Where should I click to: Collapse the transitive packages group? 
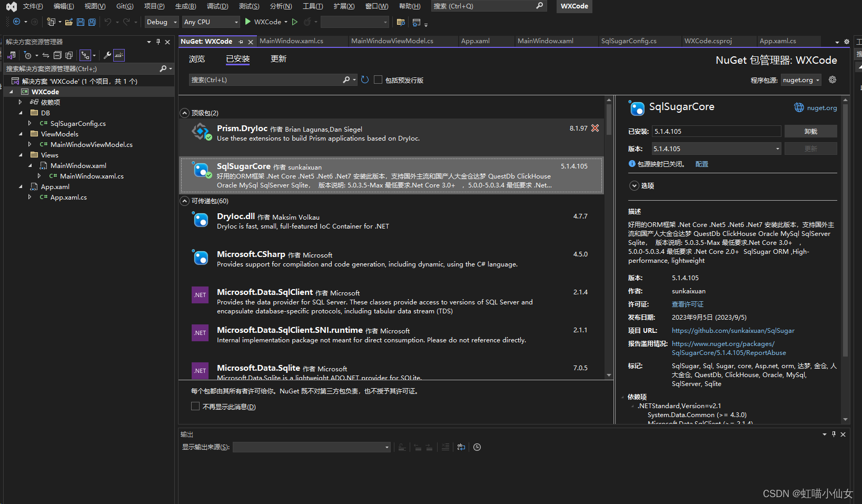(185, 201)
